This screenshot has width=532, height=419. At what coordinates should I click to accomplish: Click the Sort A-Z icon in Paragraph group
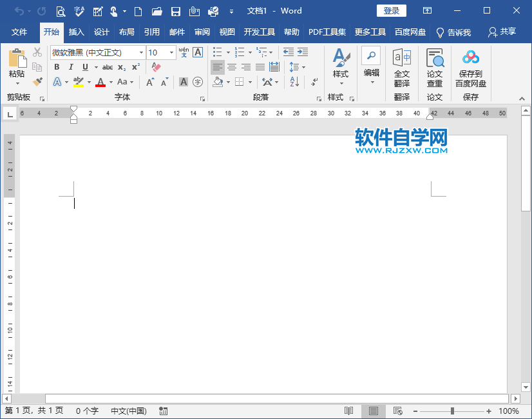(293, 82)
